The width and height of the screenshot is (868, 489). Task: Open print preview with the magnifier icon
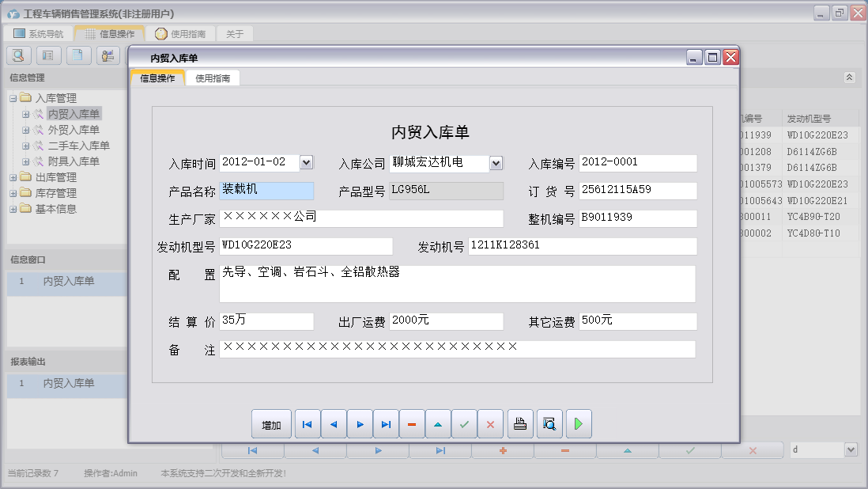point(549,423)
